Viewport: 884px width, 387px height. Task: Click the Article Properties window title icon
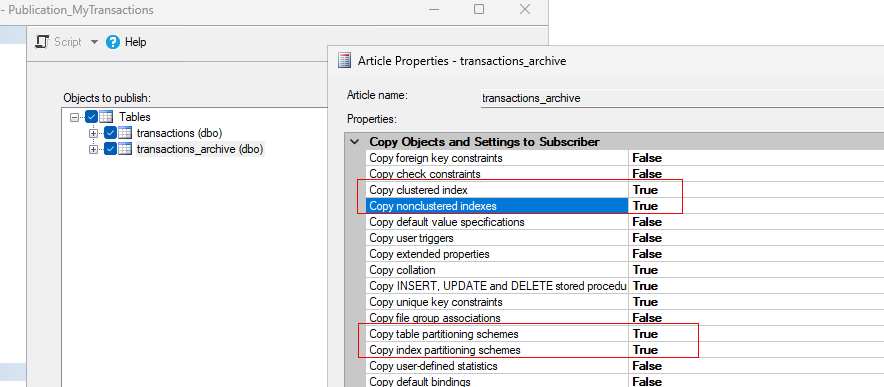[344, 60]
